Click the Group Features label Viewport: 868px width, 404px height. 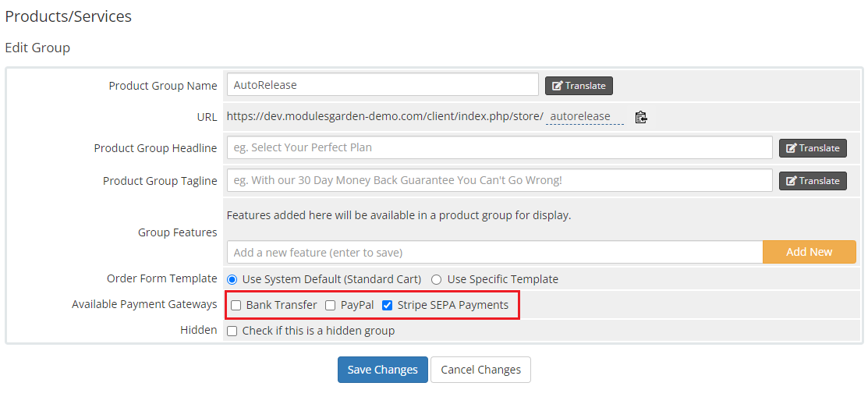coord(177,232)
